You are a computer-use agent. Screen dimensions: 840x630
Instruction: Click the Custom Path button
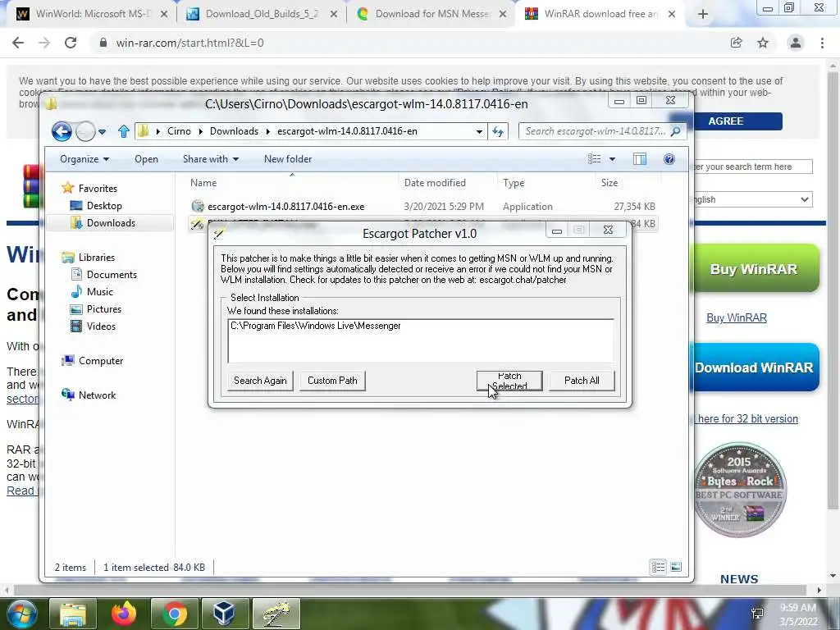coord(332,381)
